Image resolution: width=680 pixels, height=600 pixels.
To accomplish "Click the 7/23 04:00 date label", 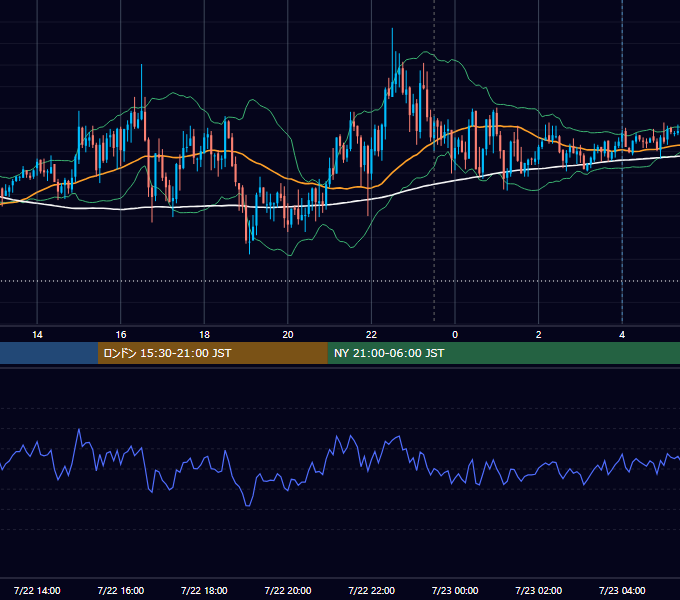I will point(622,590).
